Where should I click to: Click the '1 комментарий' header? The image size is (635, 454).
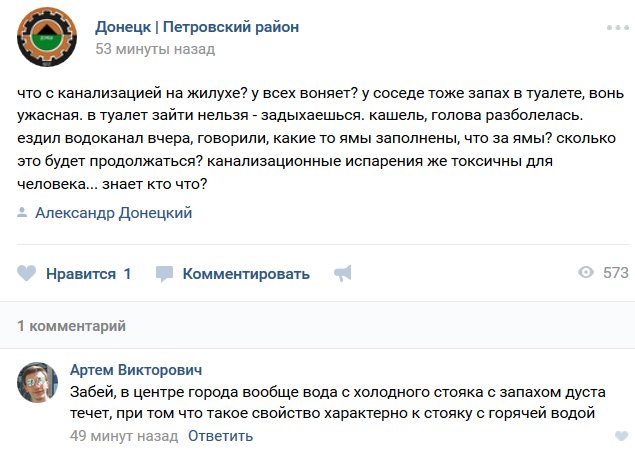(x=71, y=326)
